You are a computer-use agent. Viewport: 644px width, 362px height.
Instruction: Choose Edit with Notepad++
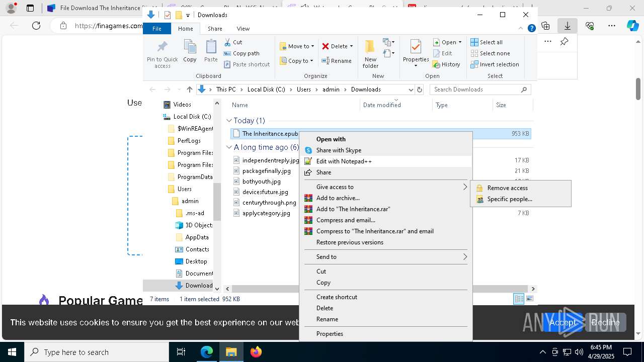[x=385, y=161]
